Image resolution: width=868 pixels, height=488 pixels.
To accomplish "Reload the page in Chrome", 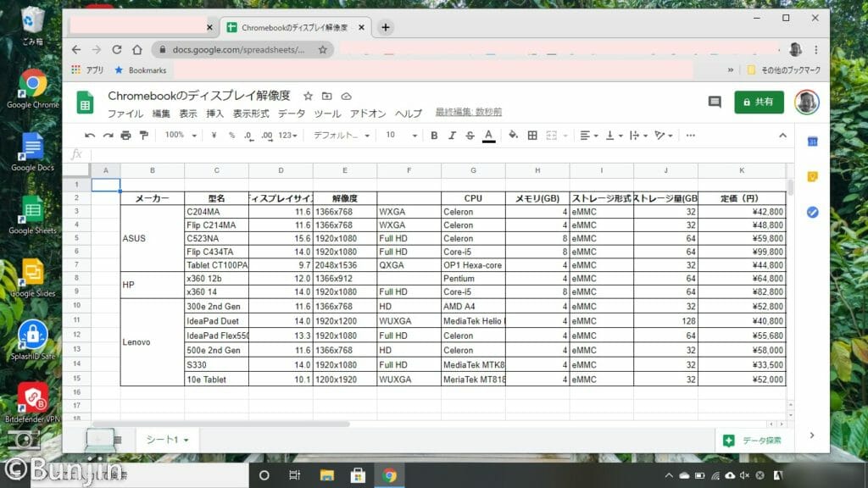I will (116, 50).
